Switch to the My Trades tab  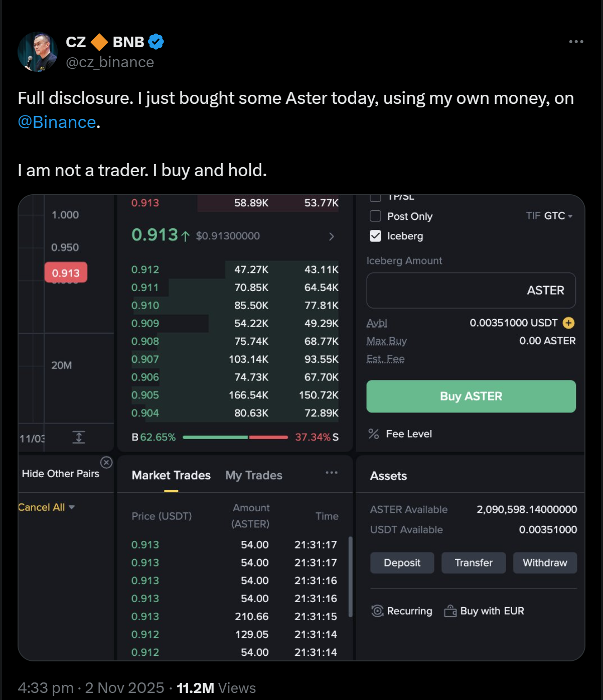(x=254, y=475)
